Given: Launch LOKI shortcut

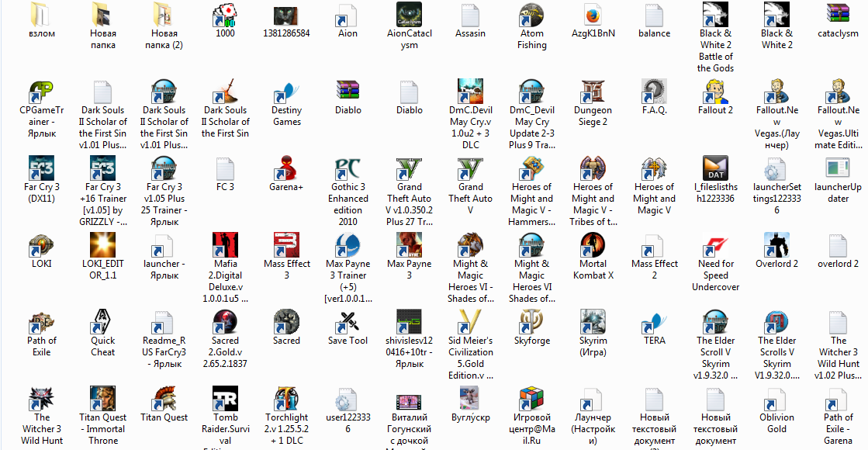Looking at the screenshot, I should [42, 245].
